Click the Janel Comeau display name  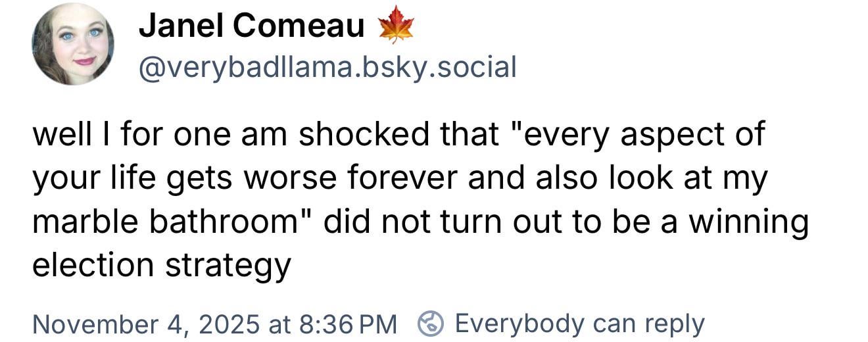[251, 26]
